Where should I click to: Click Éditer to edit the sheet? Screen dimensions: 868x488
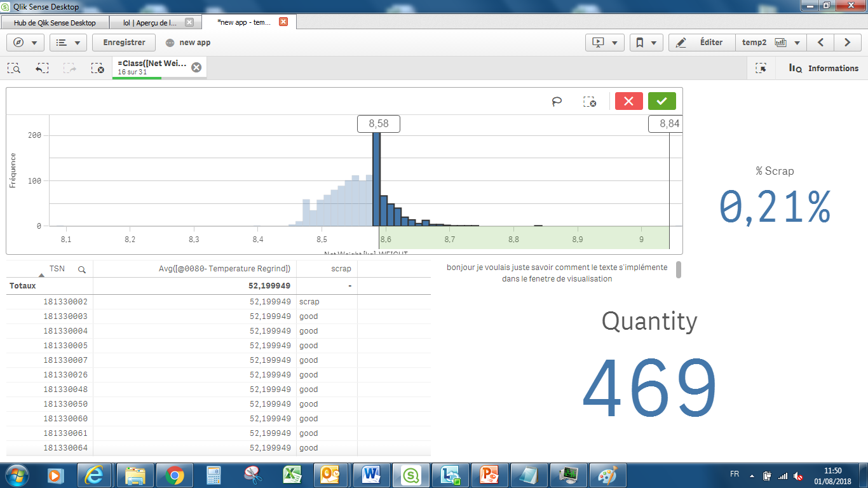click(702, 43)
